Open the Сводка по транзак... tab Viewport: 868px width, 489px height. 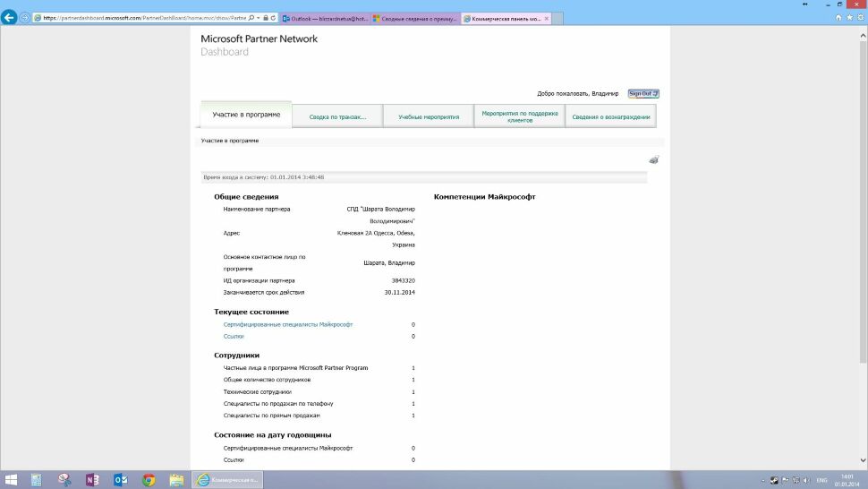(x=337, y=117)
